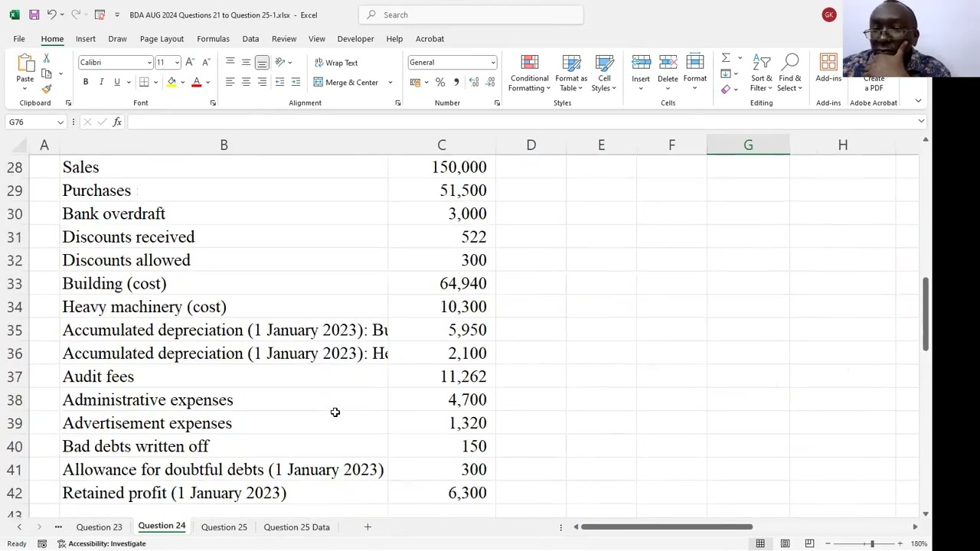Click Accessibility: Investigate in status bar
This screenshot has height=551, width=980.
point(102,543)
